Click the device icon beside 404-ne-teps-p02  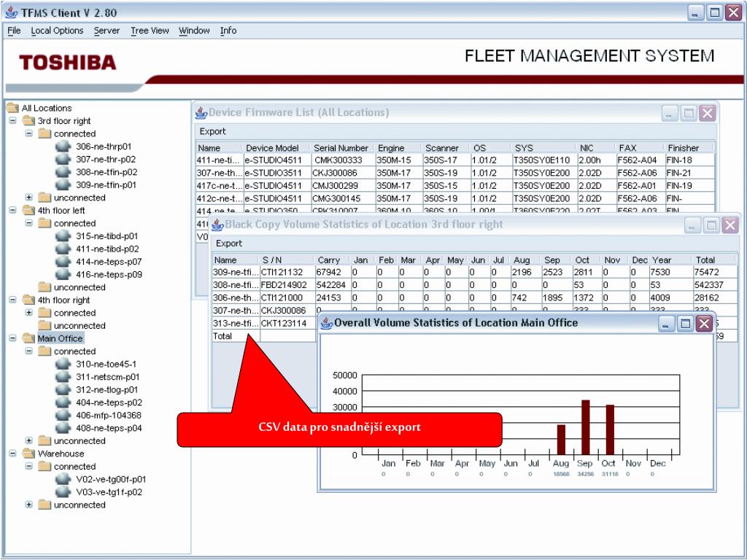pos(63,402)
